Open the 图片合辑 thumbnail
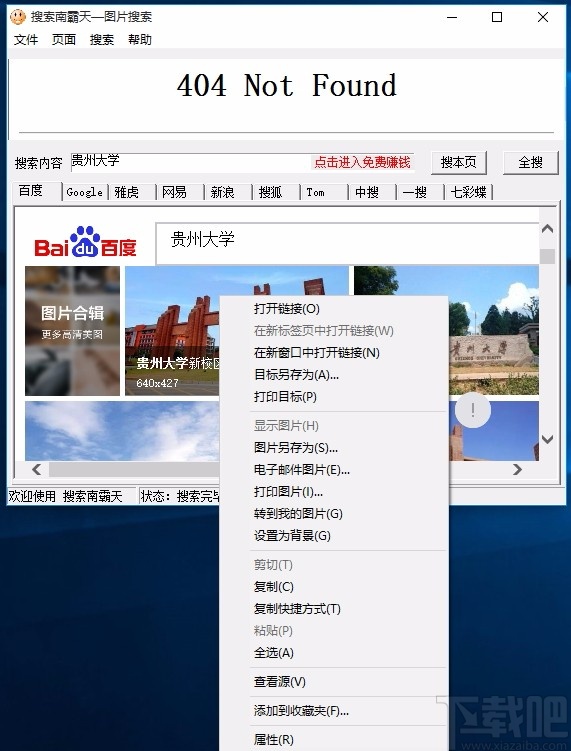Viewport: 571px width, 751px height. (x=72, y=331)
